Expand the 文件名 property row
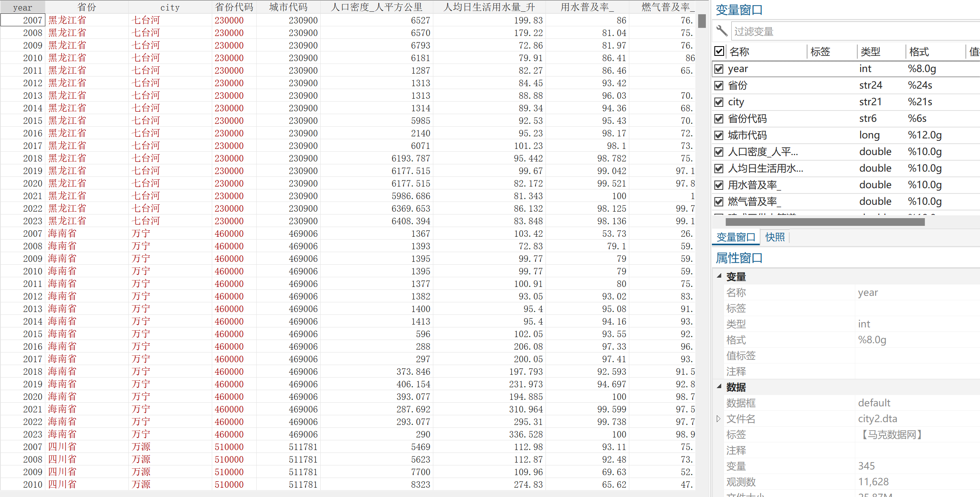Image resolution: width=980 pixels, height=497 pixels. click(719, 418)
